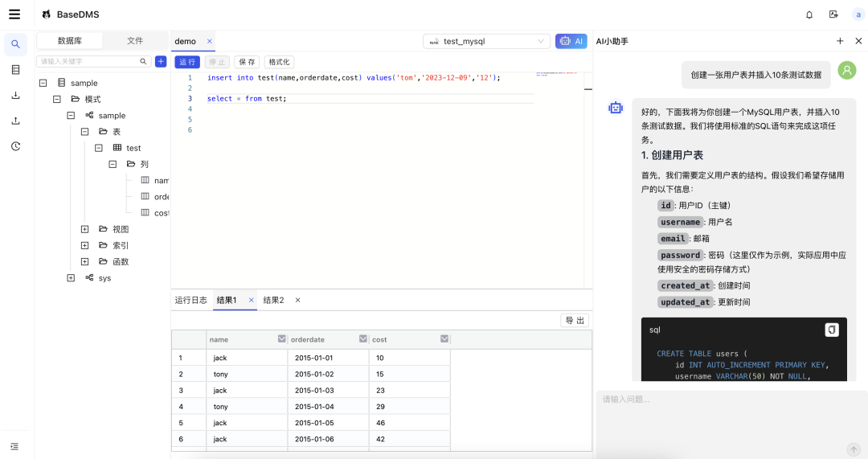
Task: Click the blue add button beside search
Action: point(161,61)
